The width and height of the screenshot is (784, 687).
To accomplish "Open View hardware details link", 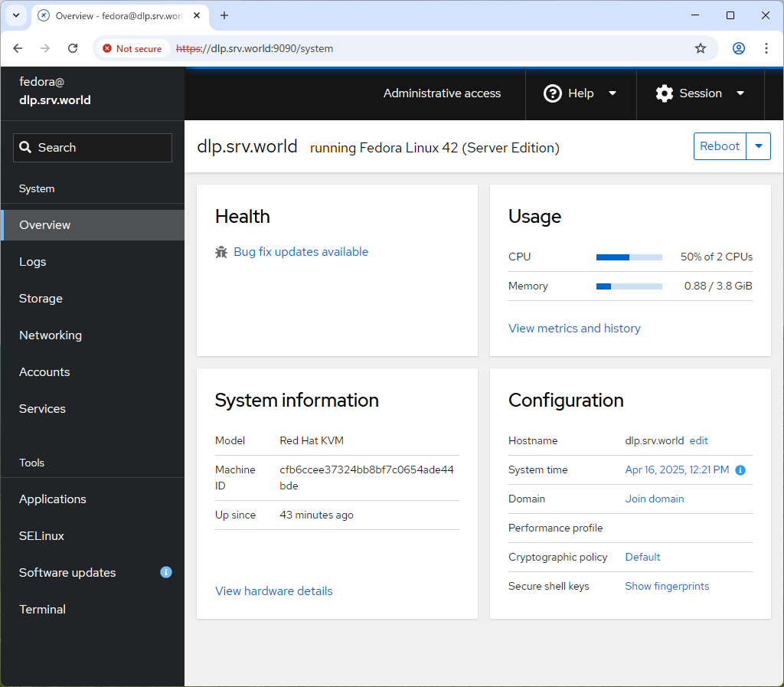I will (274, 591).
